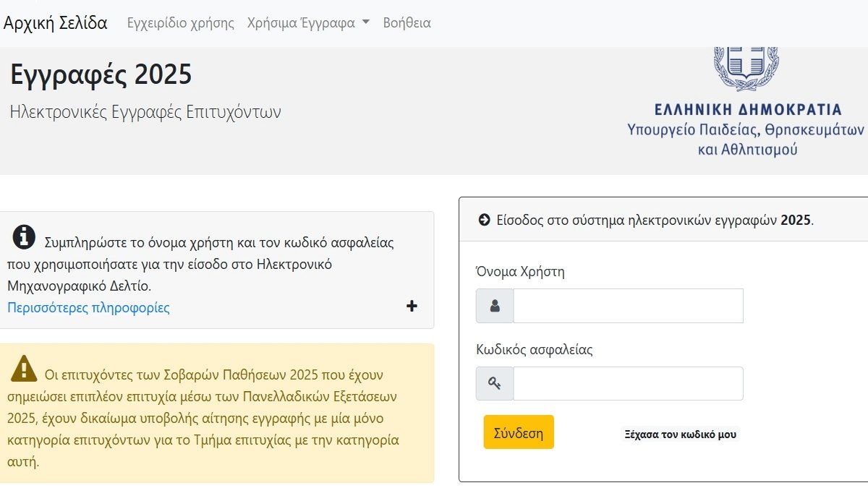Screen dimensions: 868x488
Task: Open the Εγχειρίδιο χρήσης page
Action: (x=179, y=22)
